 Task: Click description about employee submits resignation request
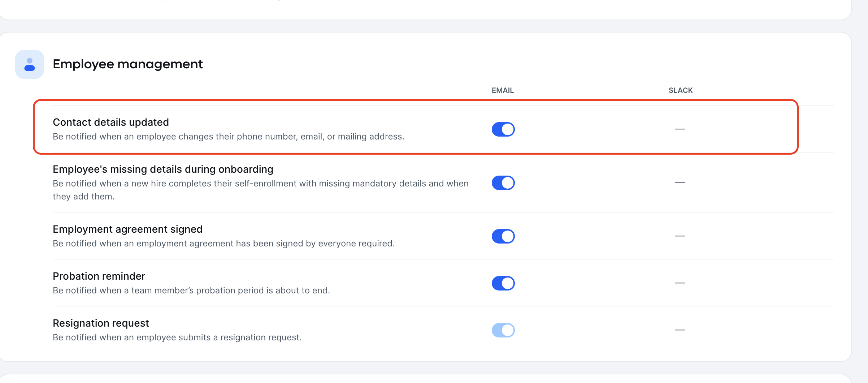pos(177,337)
